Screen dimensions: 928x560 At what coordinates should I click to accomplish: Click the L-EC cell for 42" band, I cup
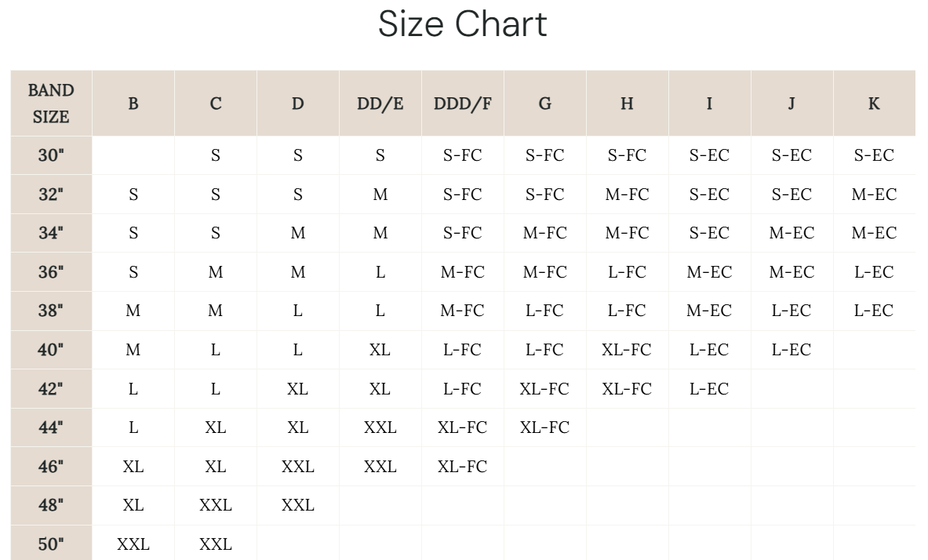point(709,389)
